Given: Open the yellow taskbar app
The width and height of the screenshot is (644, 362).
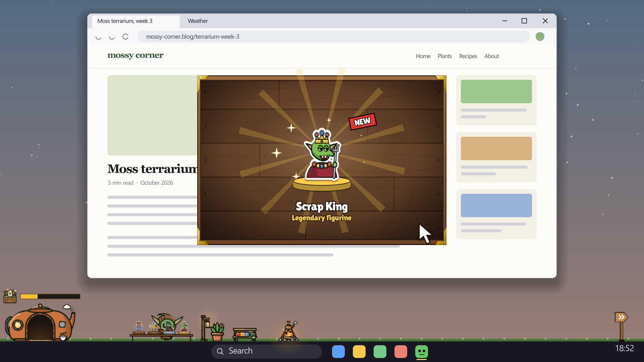Looking at the screenshot, I should (359, 352).
